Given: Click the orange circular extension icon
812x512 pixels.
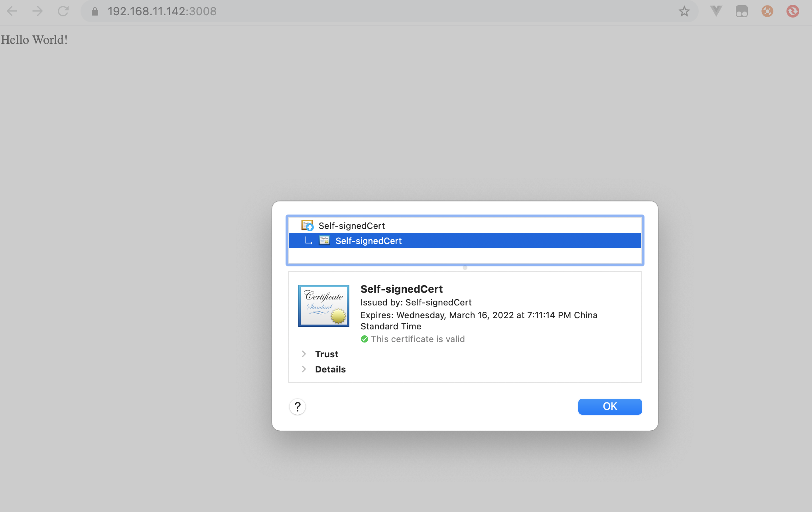Looking at the screenshot, I should [767, 11].
